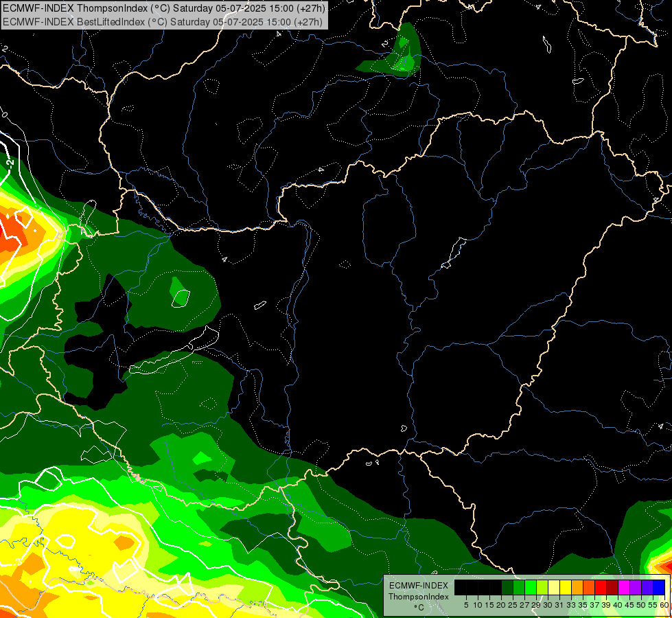Click legend tick label "25"
Image resolution: width=672 pixels, height=618 pixels.
513,605
